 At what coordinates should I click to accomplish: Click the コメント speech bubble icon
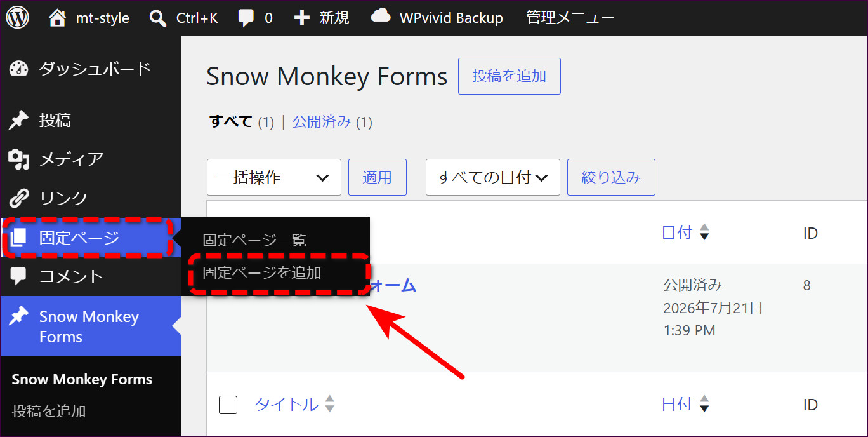click(x=18, y=276)
